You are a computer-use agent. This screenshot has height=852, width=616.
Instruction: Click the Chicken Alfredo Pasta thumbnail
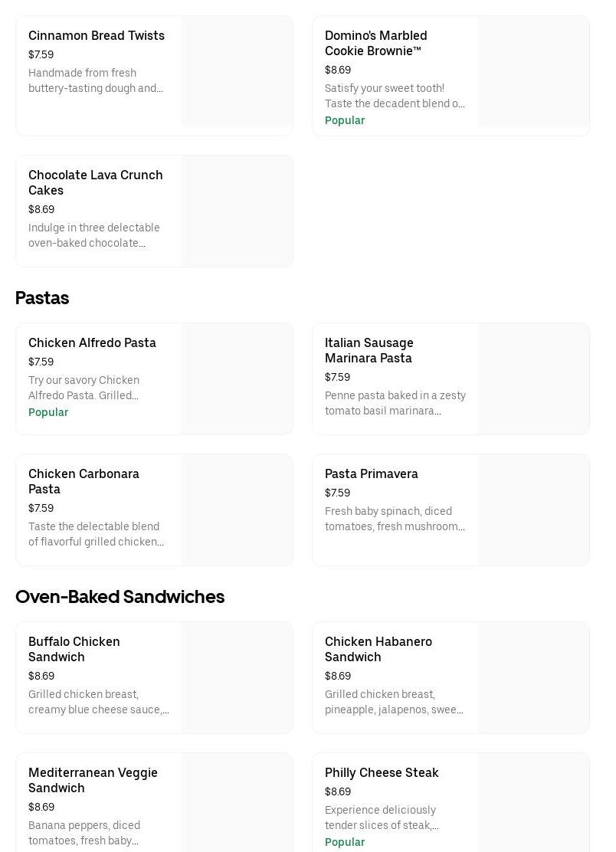point(238,378)
